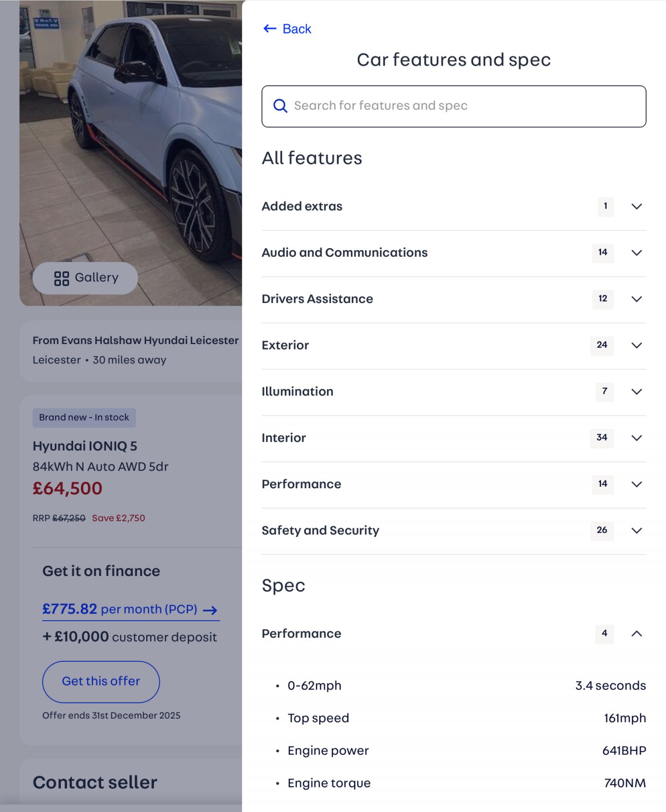This screenshot has width=666, height=812.
Task: Click the arrow beside per month PCP
Action: pos(210,610)
